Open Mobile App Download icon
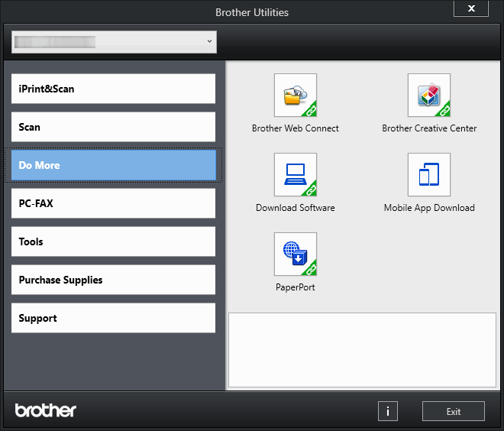This screenshot has height=431, width=504. (428, 175)
